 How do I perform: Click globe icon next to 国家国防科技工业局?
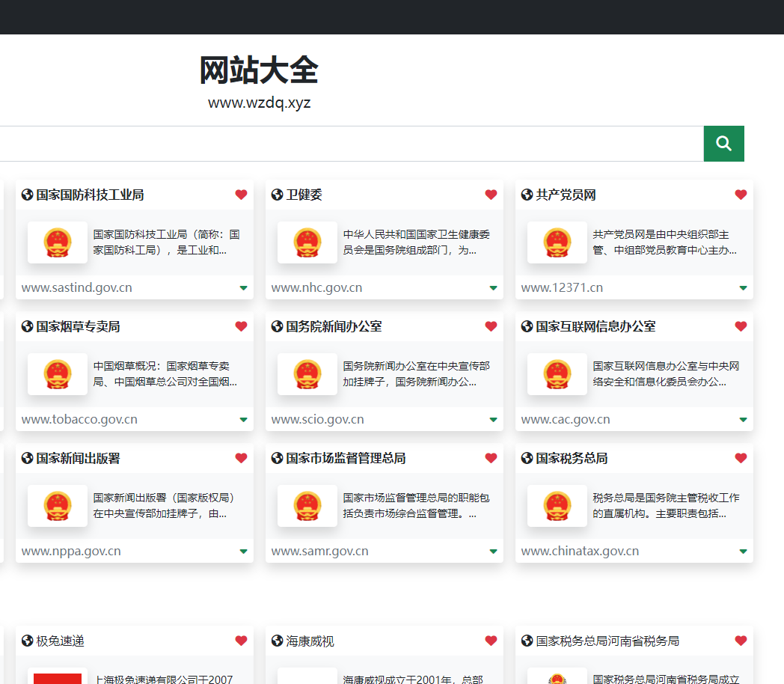point(27,195)
